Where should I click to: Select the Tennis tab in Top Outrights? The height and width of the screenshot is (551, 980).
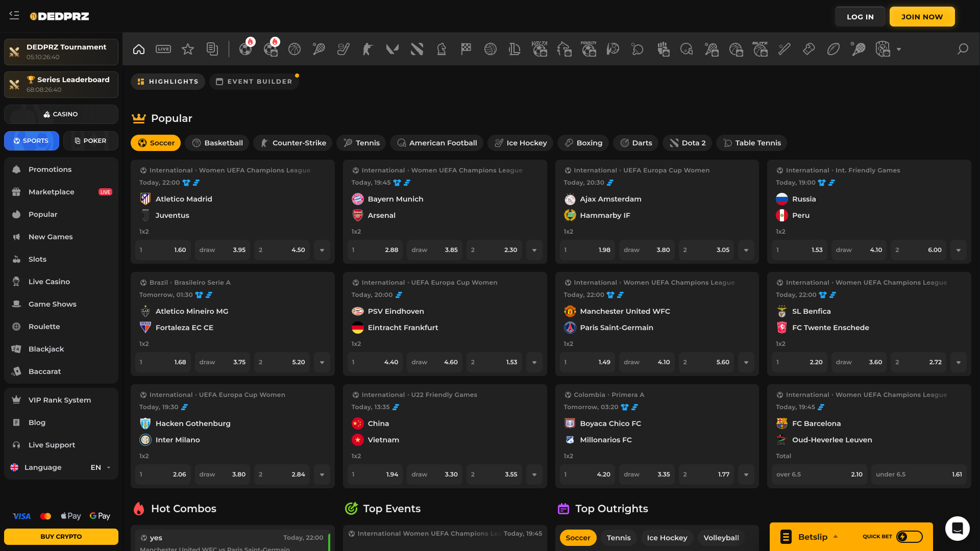coord(618,538)
